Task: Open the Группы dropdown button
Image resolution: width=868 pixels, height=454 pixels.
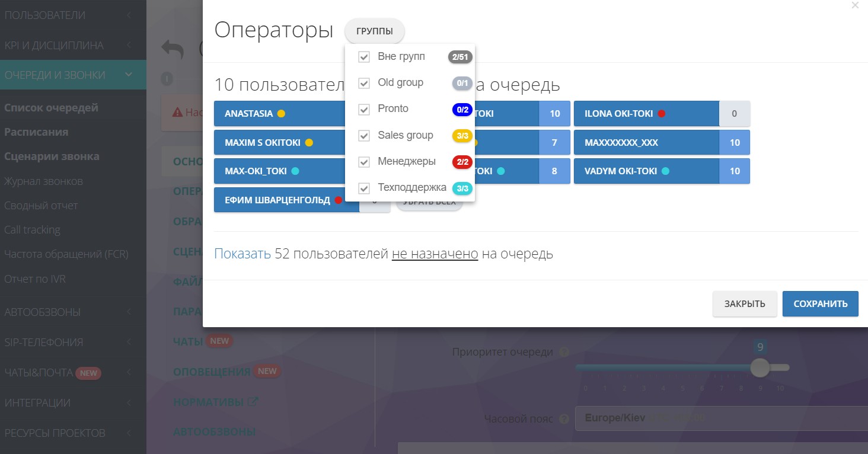Action: pos(374,31)
